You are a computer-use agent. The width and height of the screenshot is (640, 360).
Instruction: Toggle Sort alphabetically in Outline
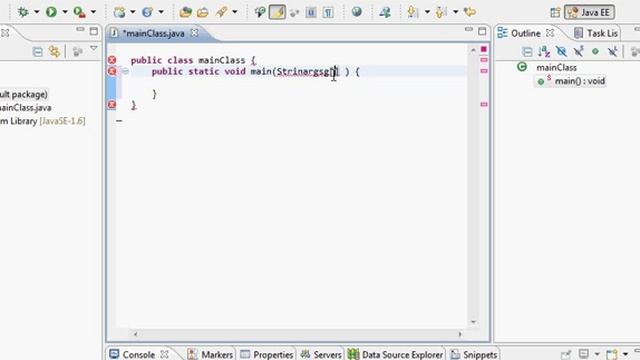click(544, 52)
